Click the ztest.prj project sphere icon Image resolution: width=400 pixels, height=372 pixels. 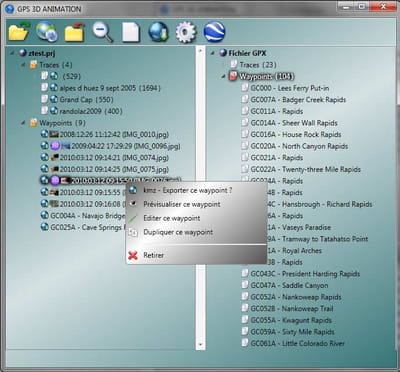pos(23,53)
